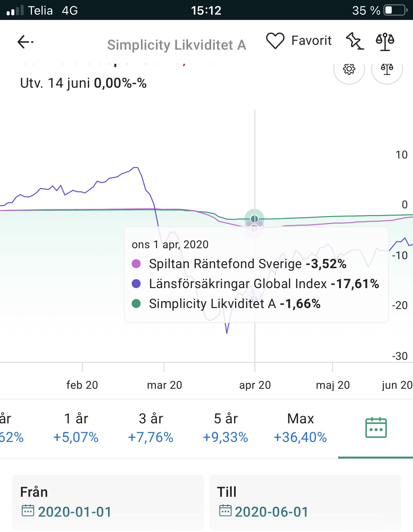
Task: Select the 1 år period tab
Action: point(76,428)
